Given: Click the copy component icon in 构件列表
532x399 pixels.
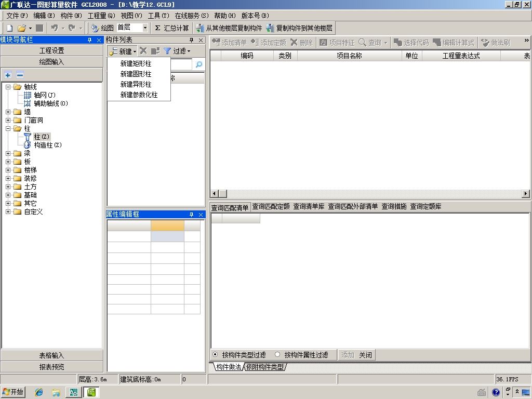Looking at the screenshot, I should tap(155, 51).
